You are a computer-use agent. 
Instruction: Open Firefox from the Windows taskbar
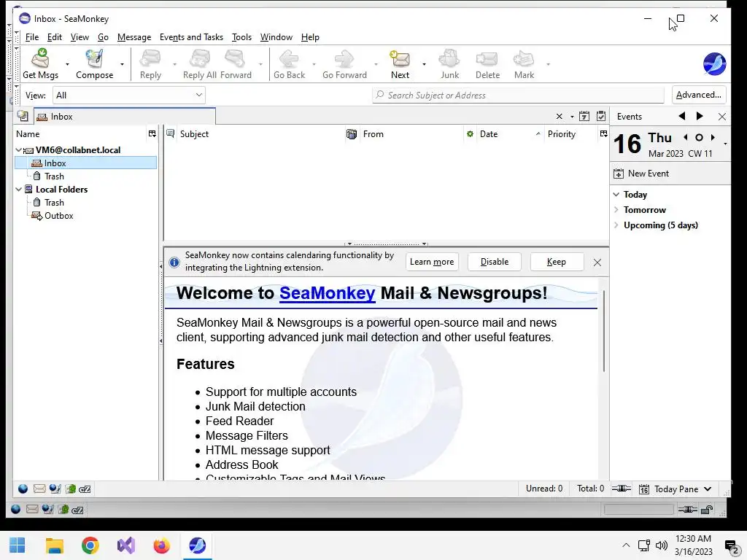coord(161,545)
